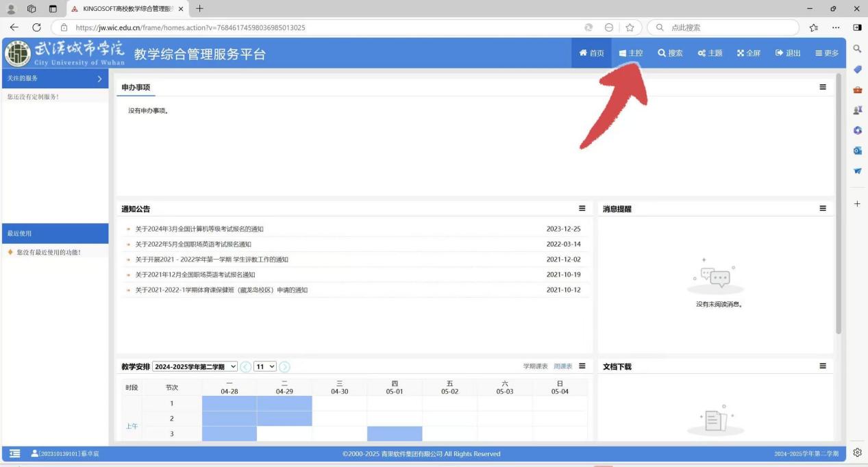The image size is (868, 467).
Task: Toggle sidebar menu icon in bottom-left footer
Action: coord(15,454)
